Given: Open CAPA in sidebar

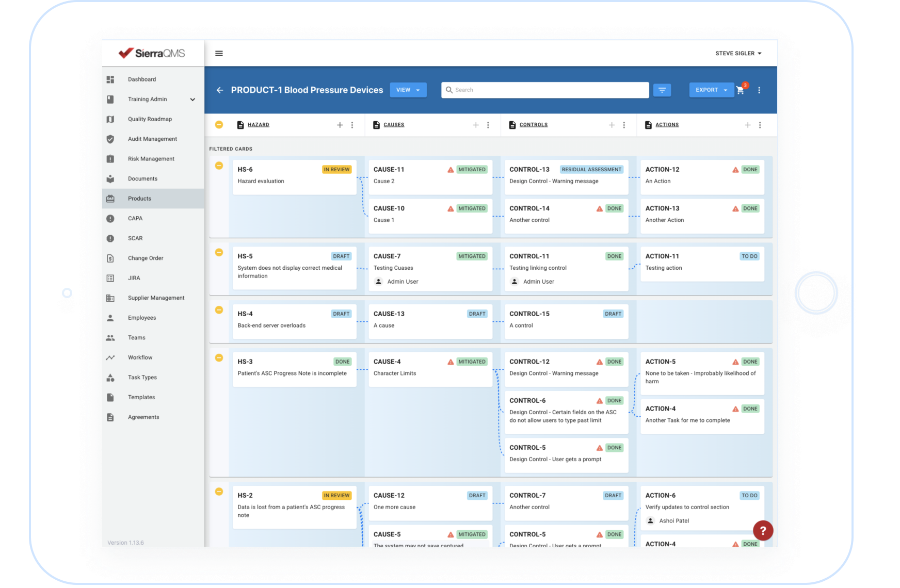Looking at the screenshot, I should pyautogui.click(x=153, y=219).
